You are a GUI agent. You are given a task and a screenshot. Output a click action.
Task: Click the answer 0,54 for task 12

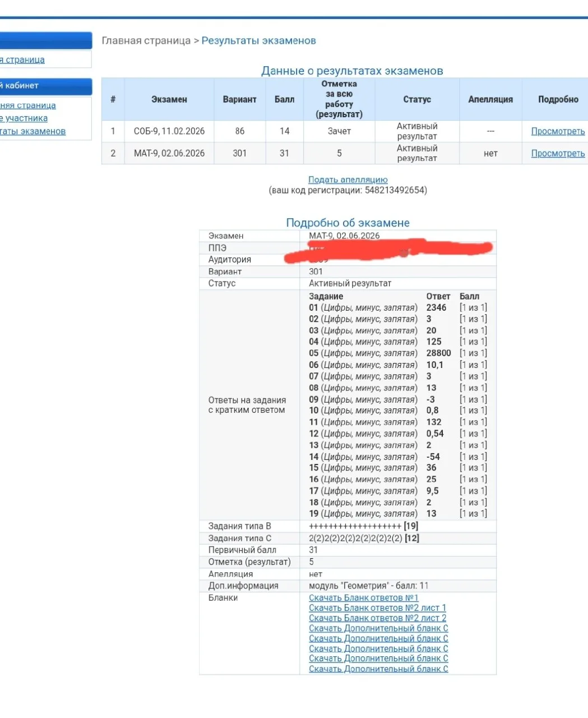coord(435,434)
